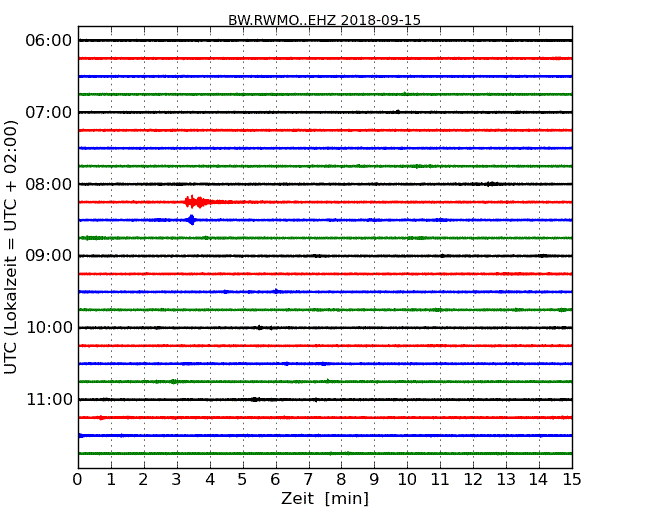Select the 08:00 time tick label

[49, 184]
